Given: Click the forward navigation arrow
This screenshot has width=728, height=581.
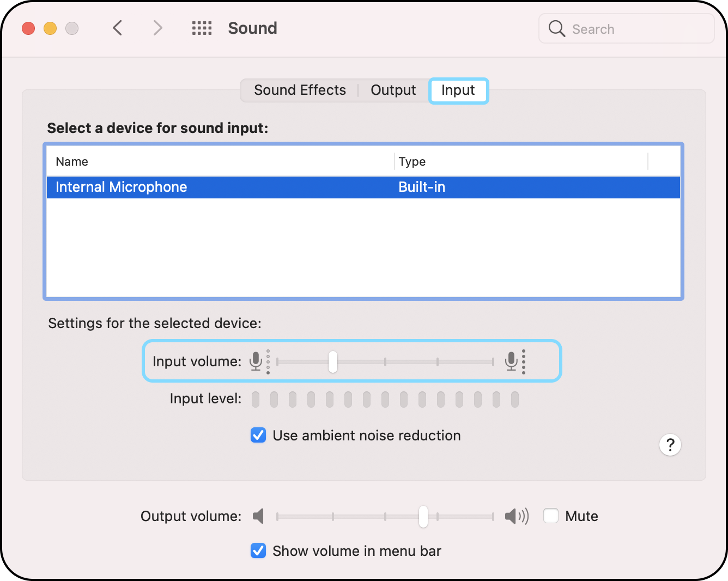Looking at the screenshot, I should click(157, 28).
